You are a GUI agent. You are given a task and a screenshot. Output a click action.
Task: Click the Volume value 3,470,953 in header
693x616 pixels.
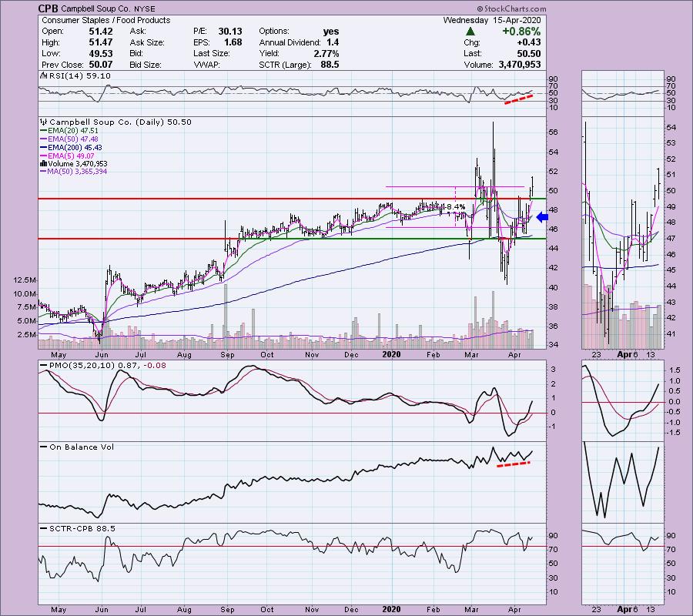[519, 65]
